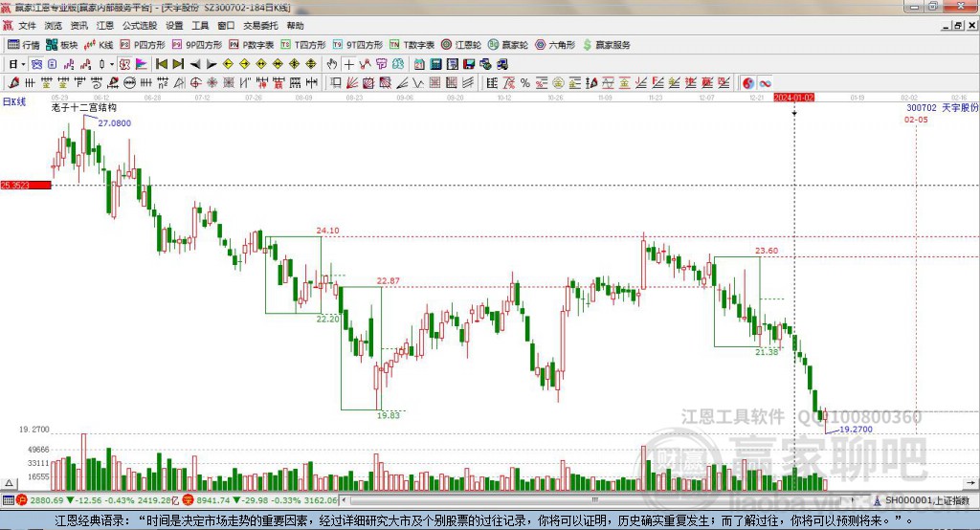Screen dimensions: 980x530
Task: Open the 江恩轮 Gann wheel
Action: 461,45
